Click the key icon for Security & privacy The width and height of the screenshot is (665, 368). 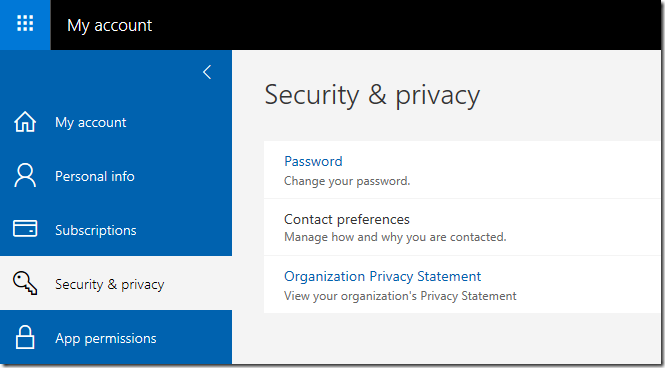pos(25,283)
